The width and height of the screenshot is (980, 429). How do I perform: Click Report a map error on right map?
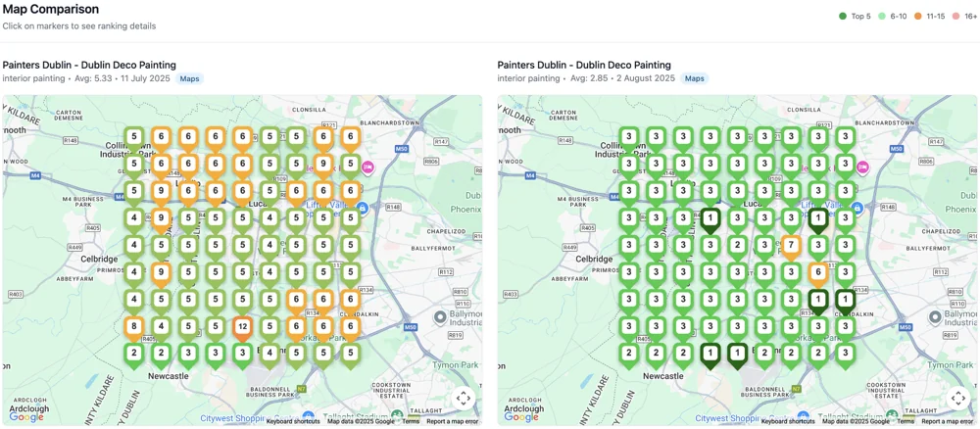tap(947, 421)
